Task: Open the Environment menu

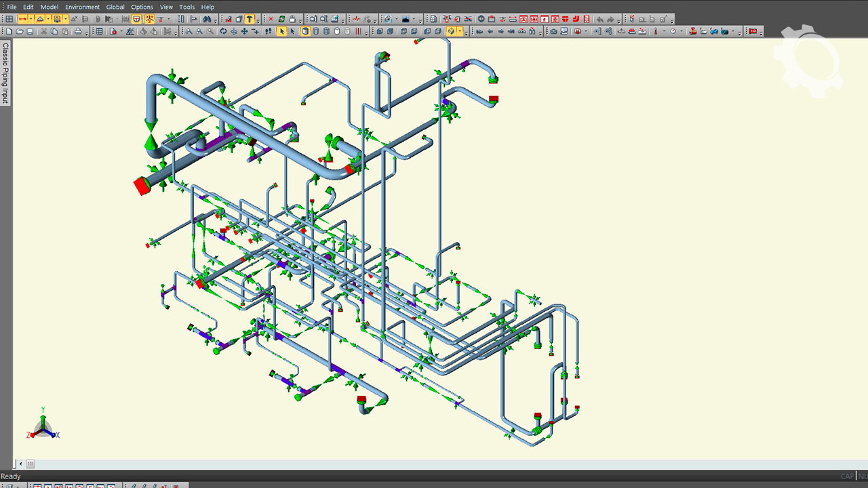Action: (82, 7)
